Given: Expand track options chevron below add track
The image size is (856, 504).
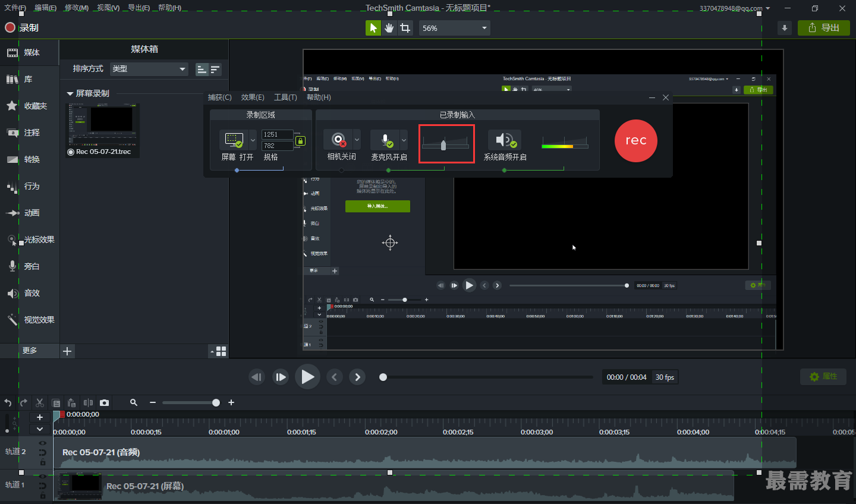Looking at the screenshot, I should (x=40, y=429).
